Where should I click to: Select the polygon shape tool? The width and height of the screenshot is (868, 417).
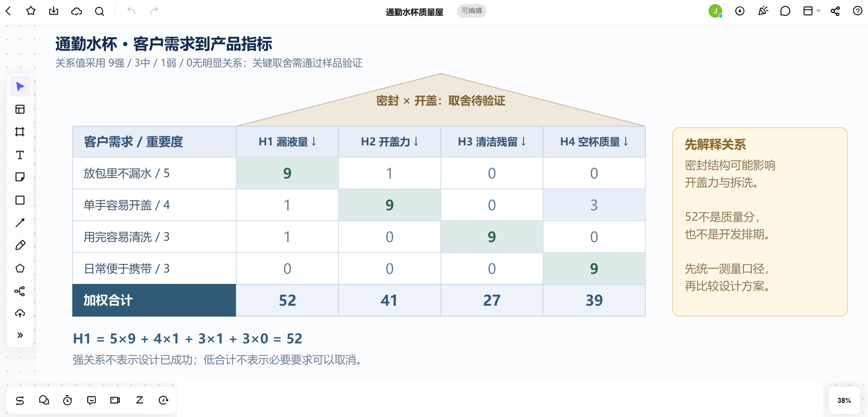tap(20, 268)
